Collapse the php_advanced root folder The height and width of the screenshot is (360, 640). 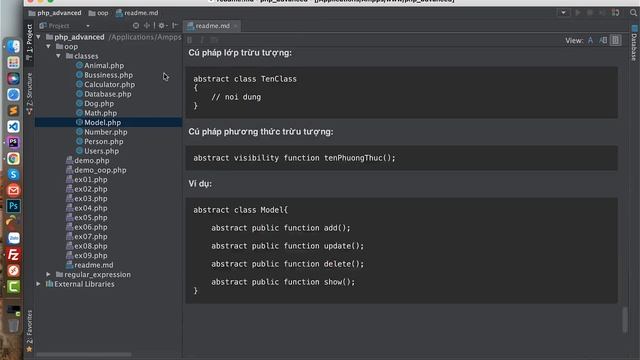pos(39,37)
